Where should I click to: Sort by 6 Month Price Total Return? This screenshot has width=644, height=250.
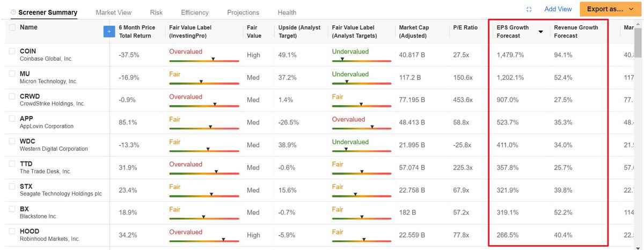click(137, 32)
